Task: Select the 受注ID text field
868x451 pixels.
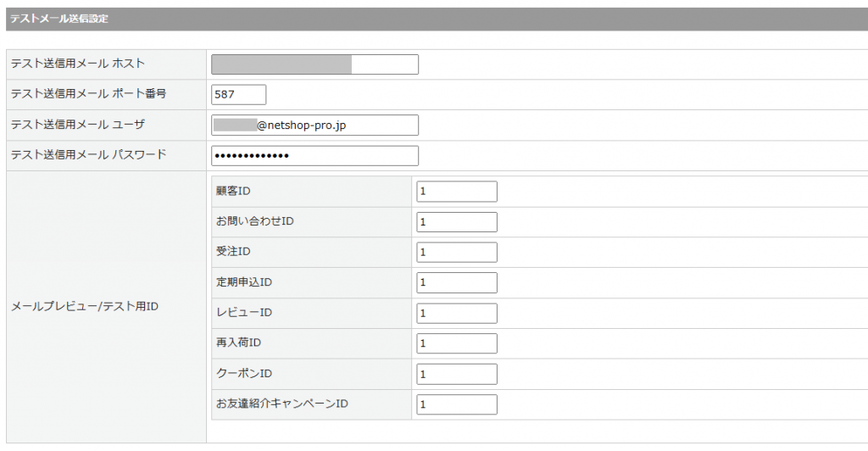Action: point(456,253)
